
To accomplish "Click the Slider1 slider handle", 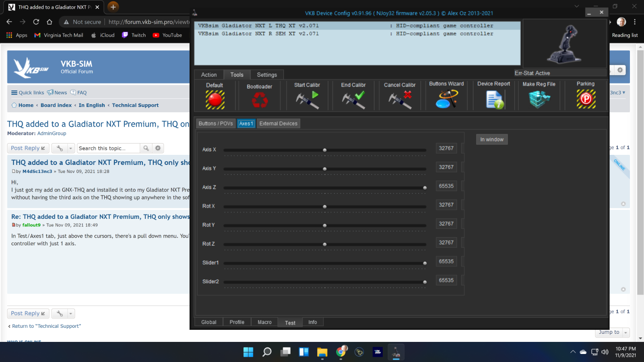I will click(x=425, y=263).
